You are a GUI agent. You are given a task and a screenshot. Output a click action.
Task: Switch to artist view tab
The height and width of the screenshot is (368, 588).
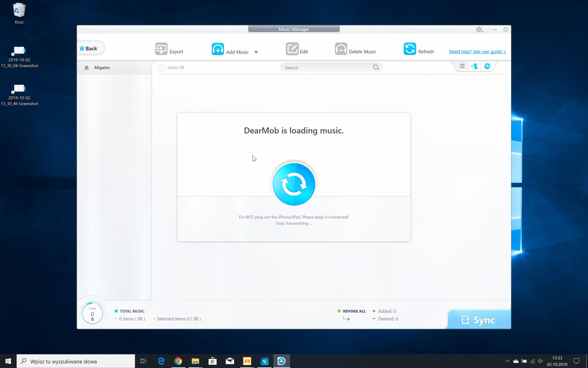pos(474,66)
